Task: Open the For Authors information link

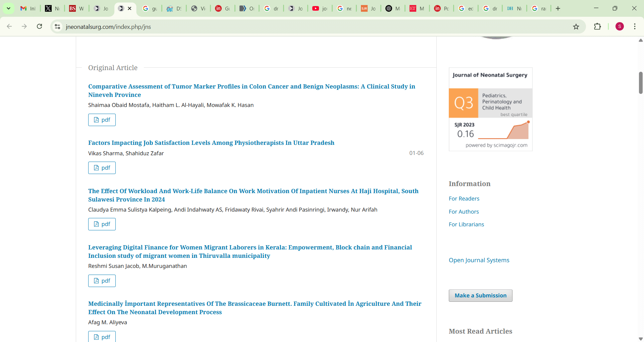Action: [x=464, y=212]
